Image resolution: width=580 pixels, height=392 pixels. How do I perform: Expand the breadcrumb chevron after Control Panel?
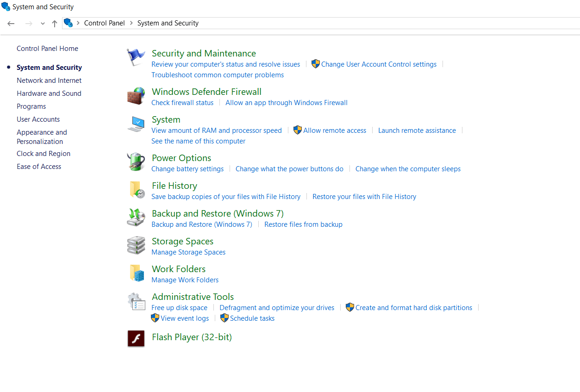[131, 23]
